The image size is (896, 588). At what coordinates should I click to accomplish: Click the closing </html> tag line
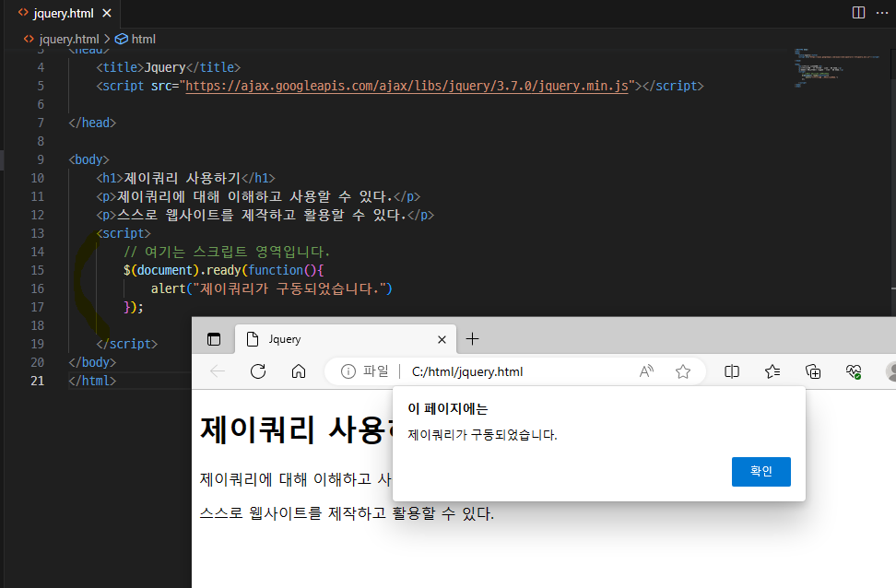click(x=92, y=381)
